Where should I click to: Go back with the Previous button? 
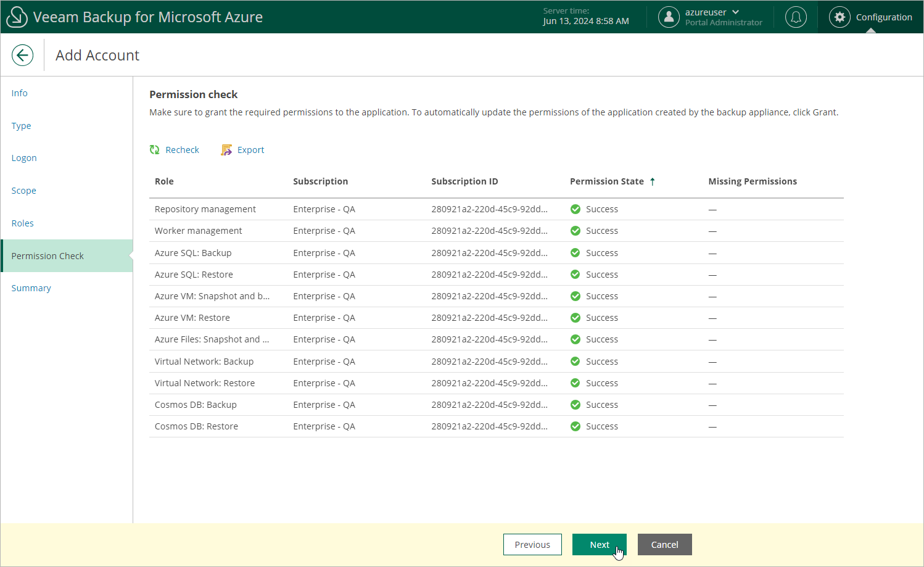(532, 545)
